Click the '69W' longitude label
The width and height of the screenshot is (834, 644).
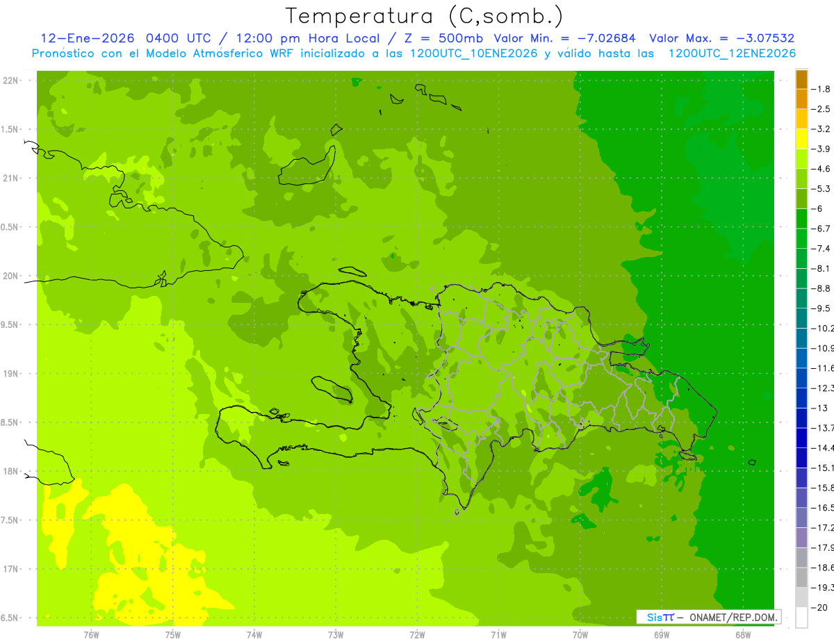click(x=661, y=635)
